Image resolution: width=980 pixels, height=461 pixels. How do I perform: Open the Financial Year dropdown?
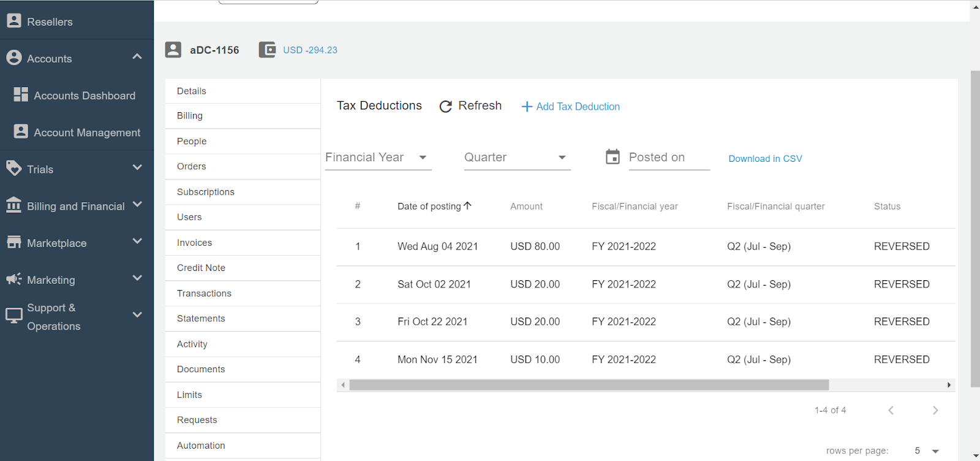pyautogui.click(x=378, y=158)
